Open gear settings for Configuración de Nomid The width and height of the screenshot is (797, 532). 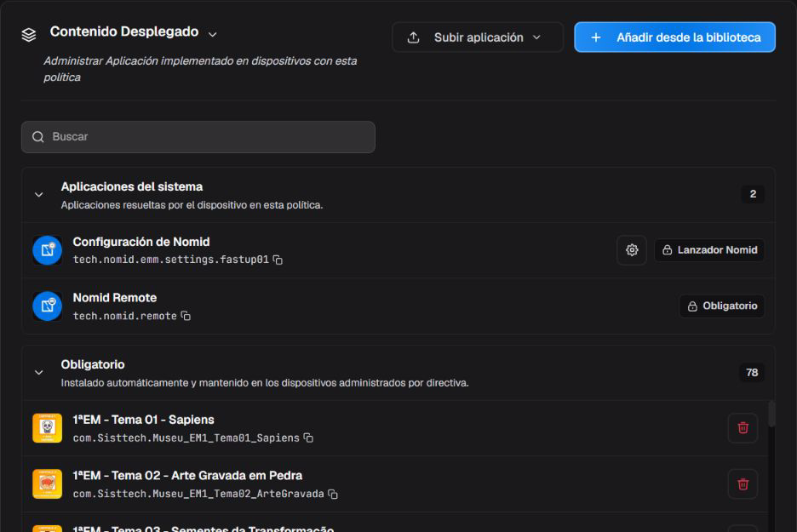[631, 250]
